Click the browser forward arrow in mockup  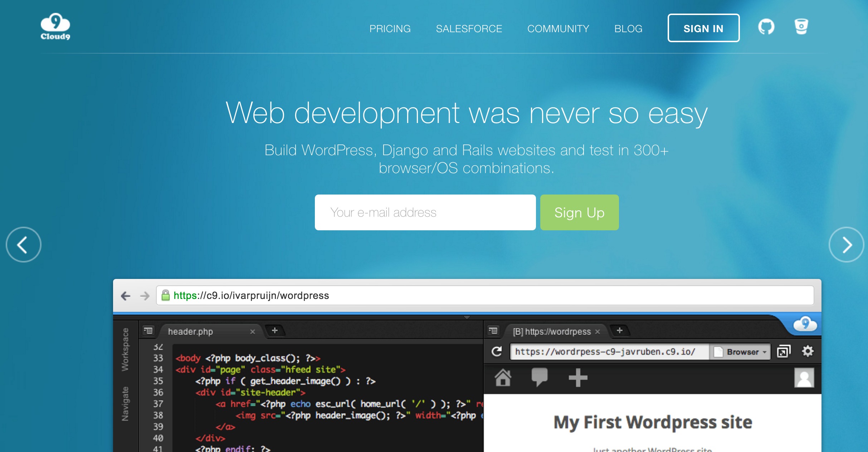click(x=145, y=296)
